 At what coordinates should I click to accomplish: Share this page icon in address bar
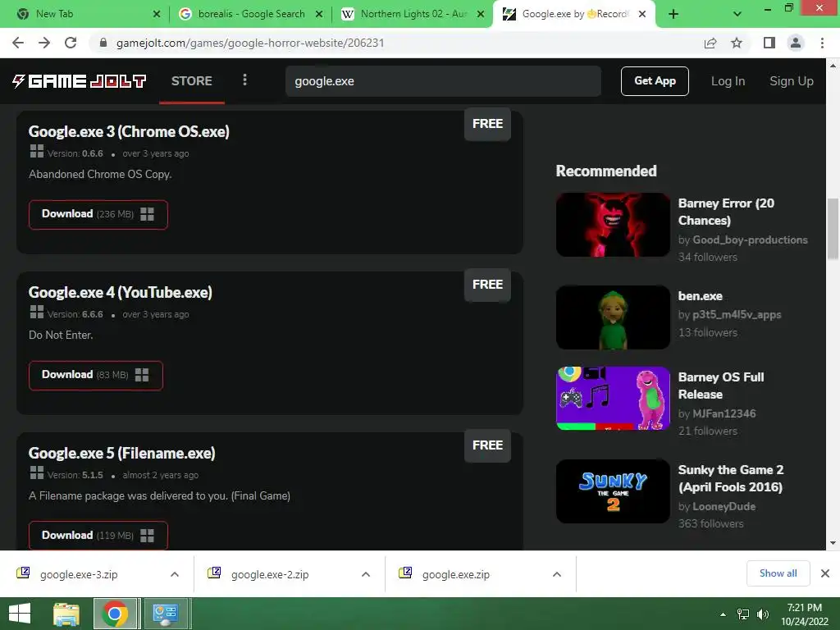pos(710,43)
